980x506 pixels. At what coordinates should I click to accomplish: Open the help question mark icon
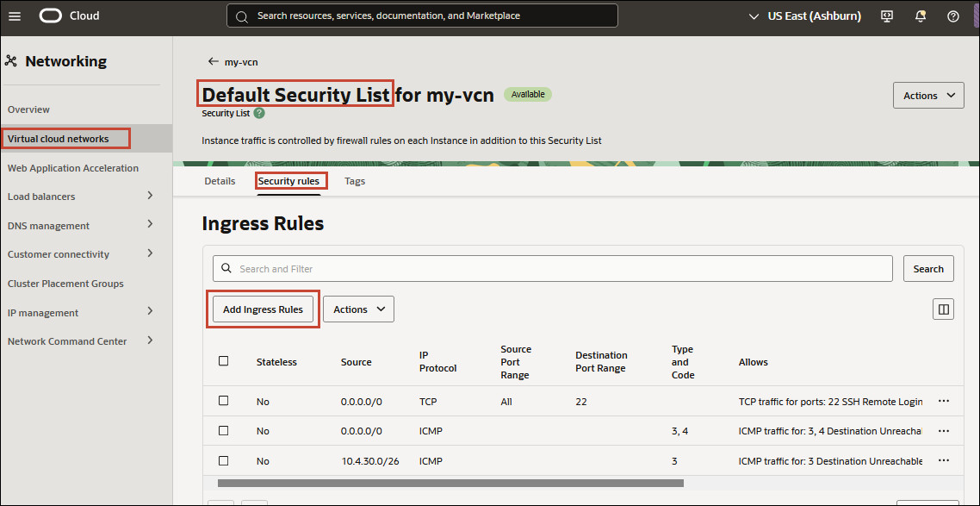tap(952, 16)
